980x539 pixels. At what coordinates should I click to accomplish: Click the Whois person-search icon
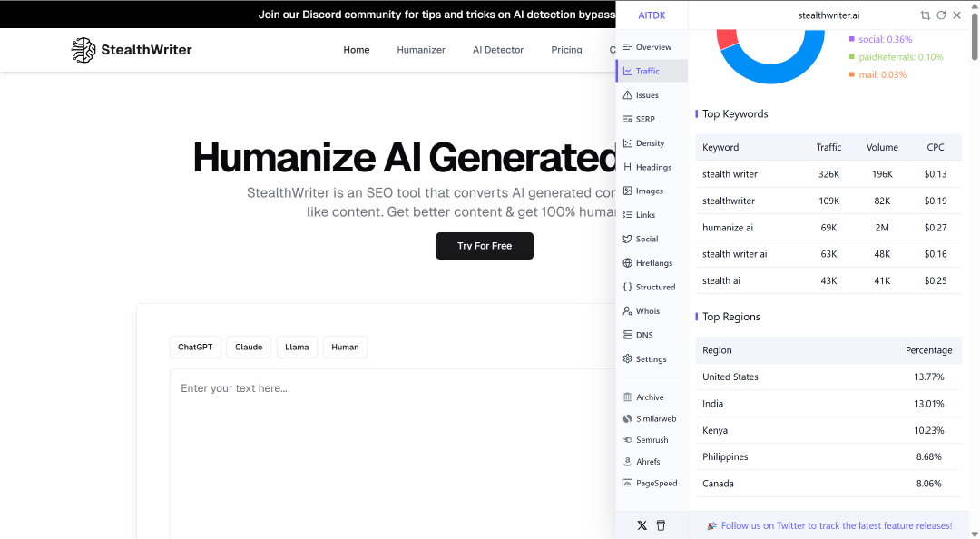[x=628, y=310]
